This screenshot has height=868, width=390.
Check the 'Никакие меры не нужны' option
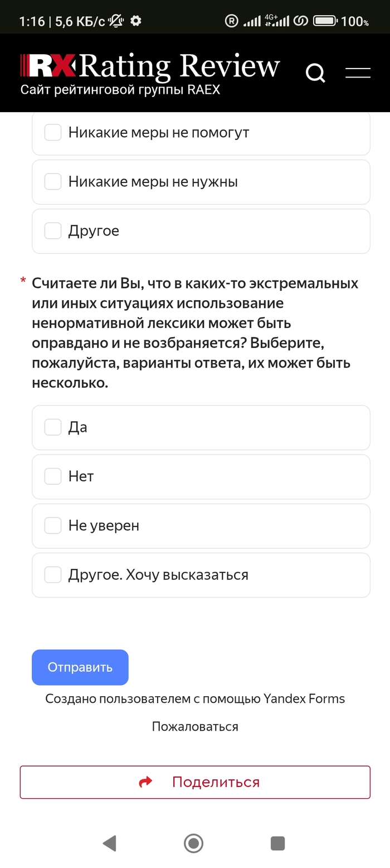pyautogui.click(x=53, y=182)
